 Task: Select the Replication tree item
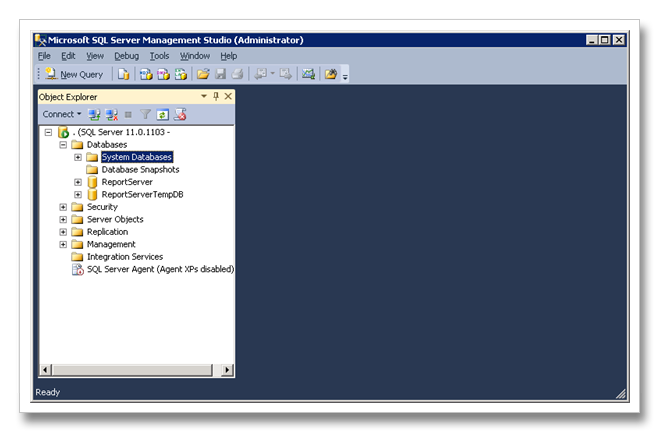click(x=107, y=232)
